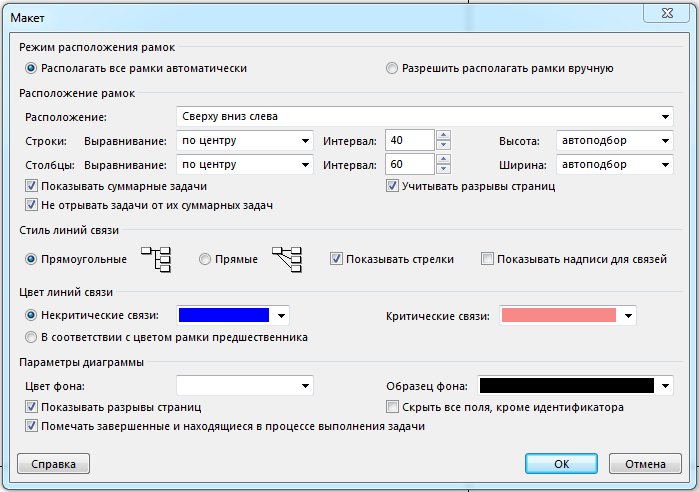This screenshot has height=492, width=699.
Task: Confirm with the OK button
Action: [561, 464]
